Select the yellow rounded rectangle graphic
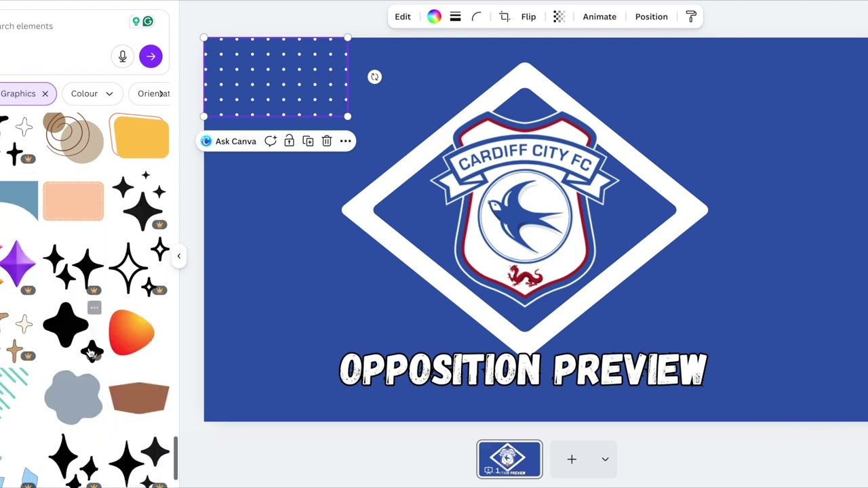 tap(139, 136)
